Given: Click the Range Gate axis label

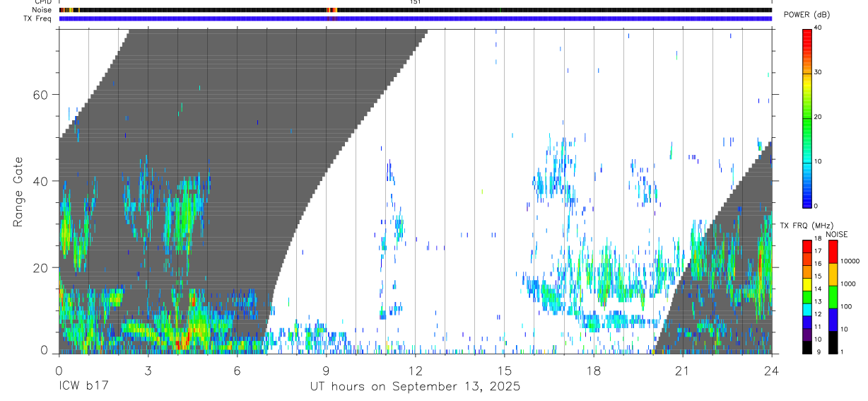Looking at the screenshot, I should tap(18, 192).
